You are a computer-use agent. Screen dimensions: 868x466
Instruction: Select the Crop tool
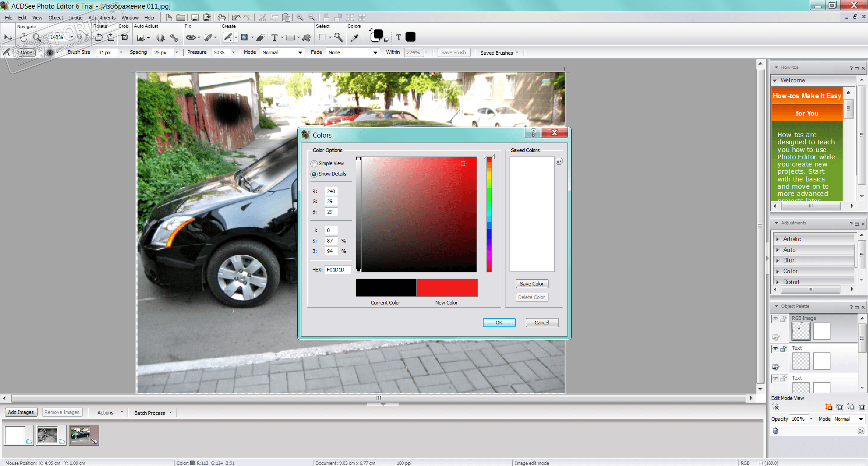coord(124,38)
